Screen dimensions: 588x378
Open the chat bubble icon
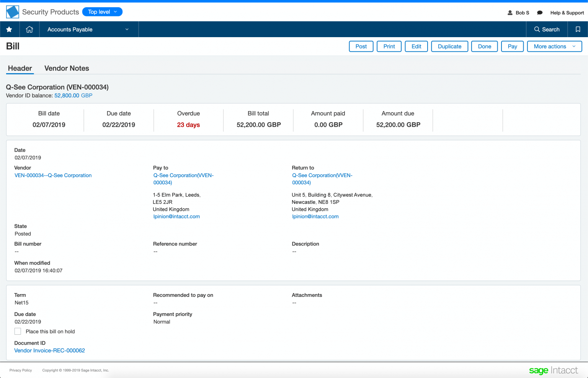540,13
